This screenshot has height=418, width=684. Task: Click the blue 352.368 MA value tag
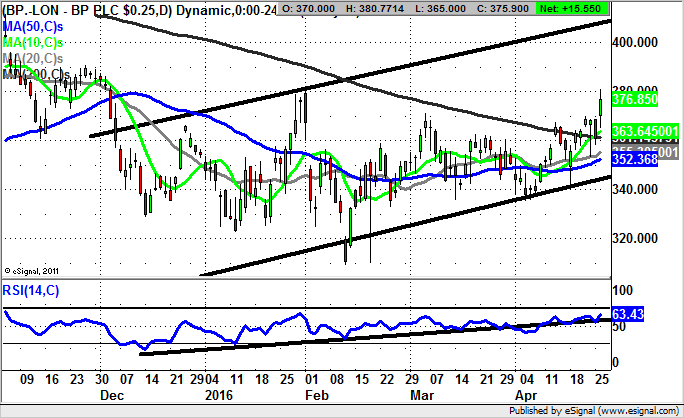[640, 159]
